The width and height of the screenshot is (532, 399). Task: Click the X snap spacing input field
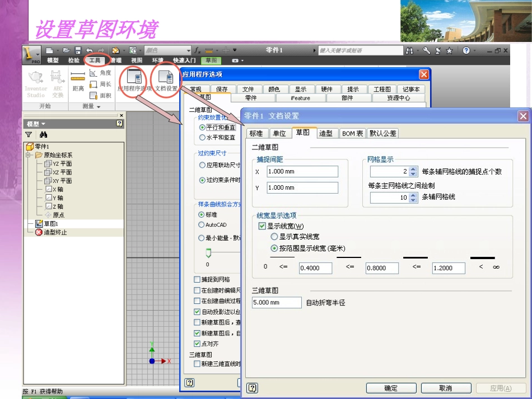click(x=302, y=171)
